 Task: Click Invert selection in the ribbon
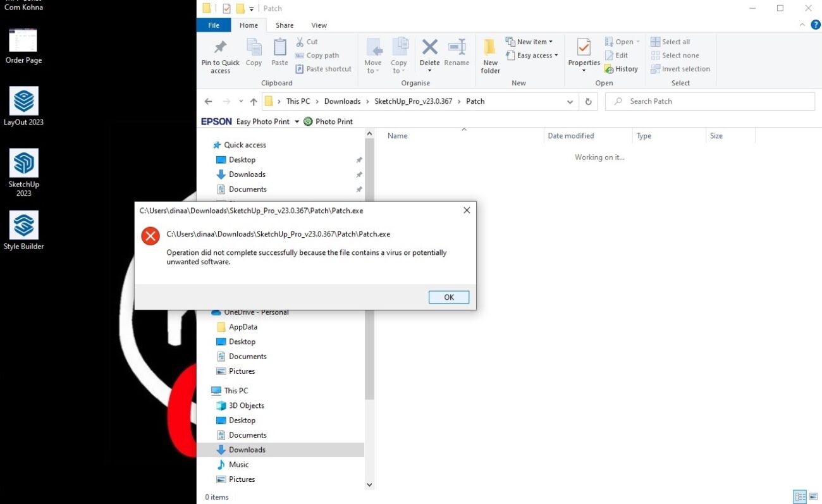coord(680,69)
